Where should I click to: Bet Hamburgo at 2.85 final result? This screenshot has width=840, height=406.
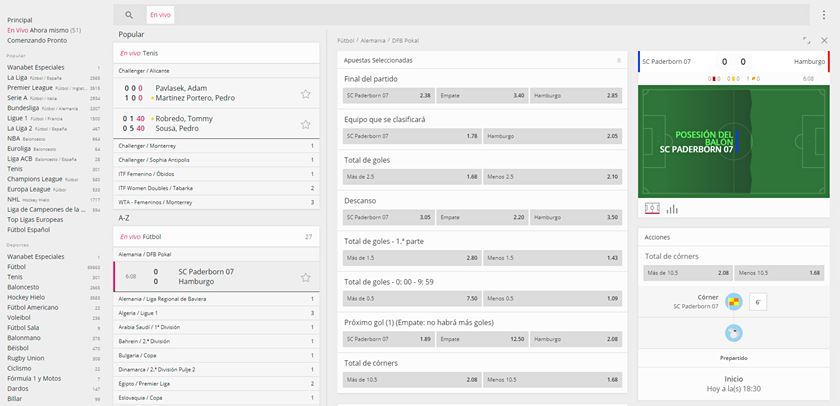tap(576, 95)
